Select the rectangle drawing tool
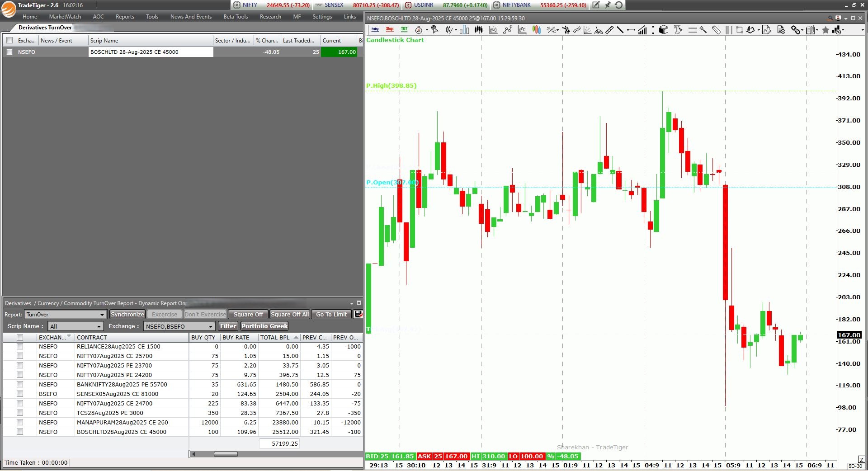Viewport: 868px width, 471px height. point(739,30)
